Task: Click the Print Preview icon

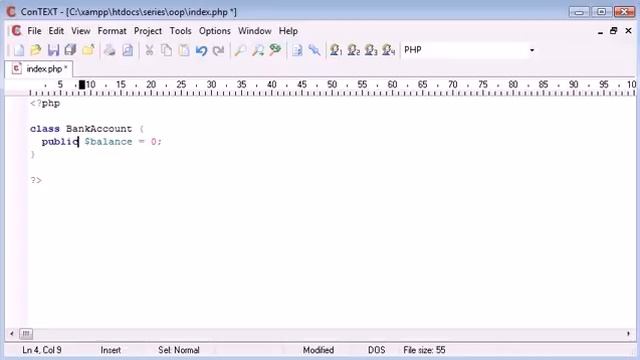Action: 127,50
